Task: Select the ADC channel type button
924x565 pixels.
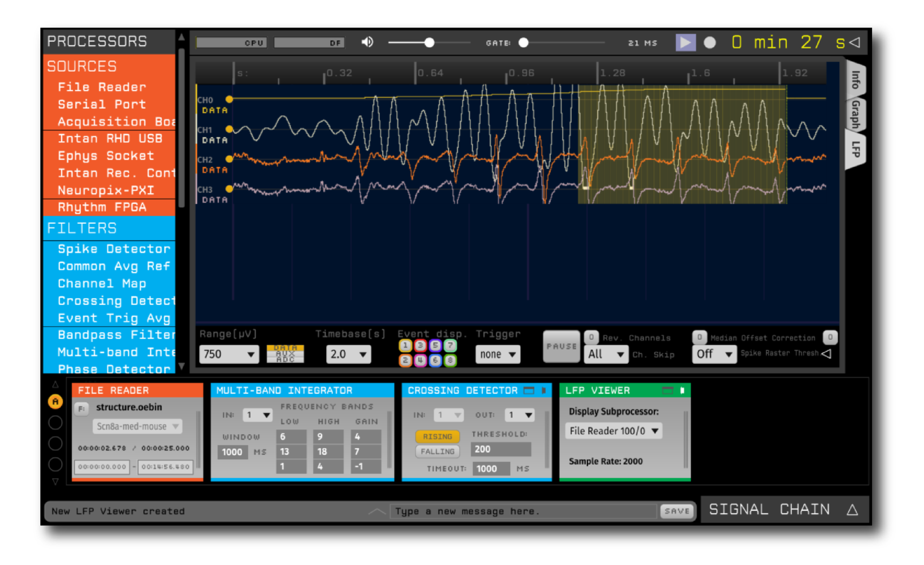Action: coord(285,359)
